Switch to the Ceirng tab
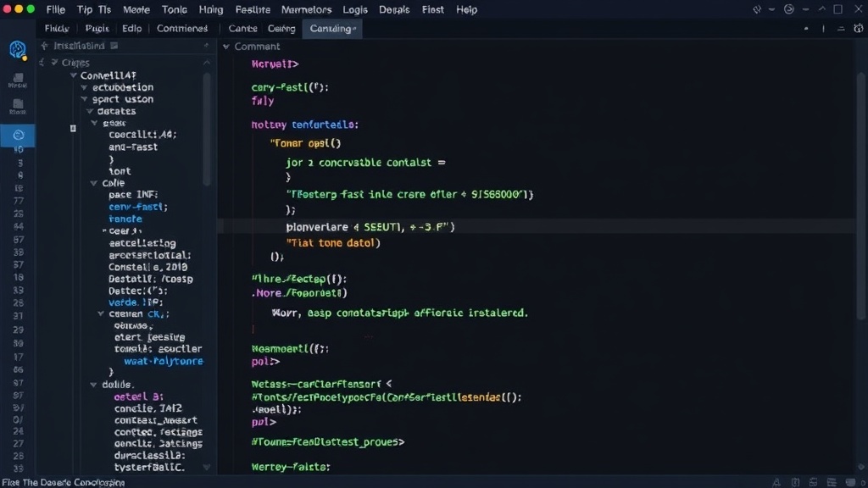 pyautogui.click(x=281, y=29)
